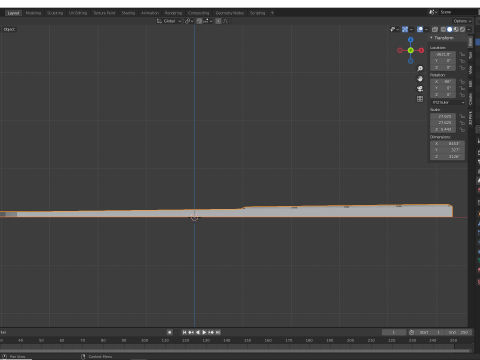Play the animation forward
Viewport: 480px width, 360px height.
click(x=204, y=332)
